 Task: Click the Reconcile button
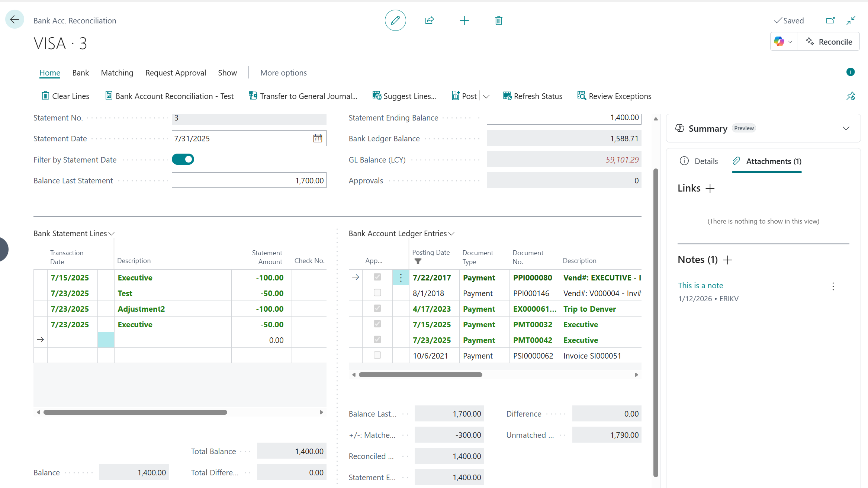(x=829, y=42)
